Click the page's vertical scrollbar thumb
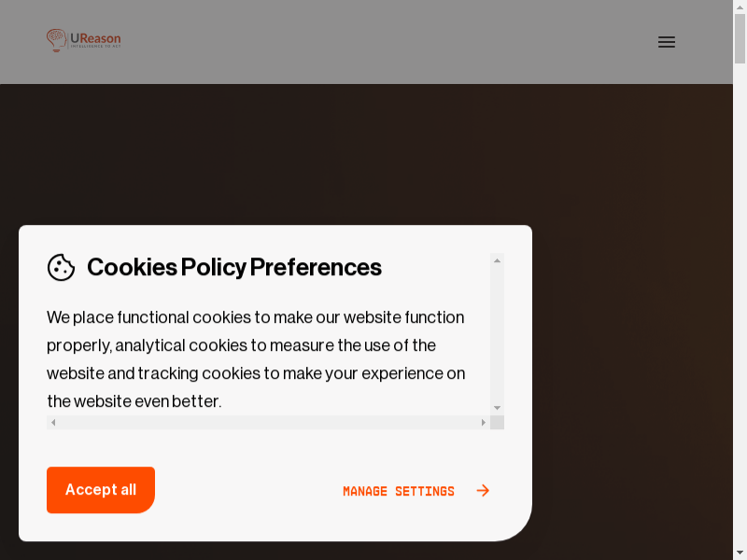Image resolution: width=747 pixels, height=560 pixels. point(740,39)
